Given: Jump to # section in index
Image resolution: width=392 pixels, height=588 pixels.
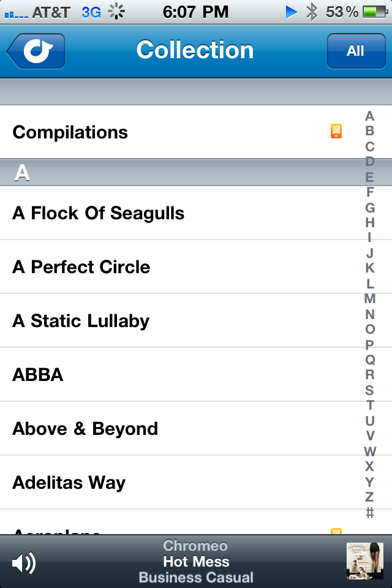Looking at the screenshot, I should (x=369, y=512).
